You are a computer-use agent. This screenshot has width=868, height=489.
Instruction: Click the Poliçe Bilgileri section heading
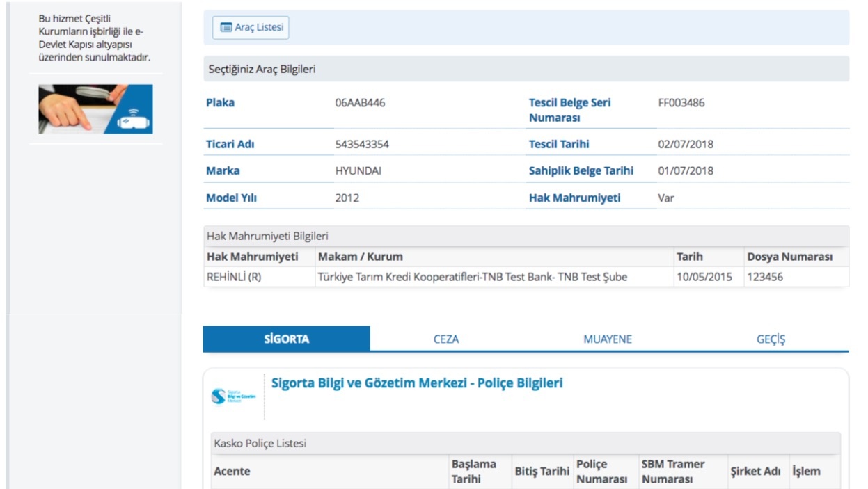point(416,383)
